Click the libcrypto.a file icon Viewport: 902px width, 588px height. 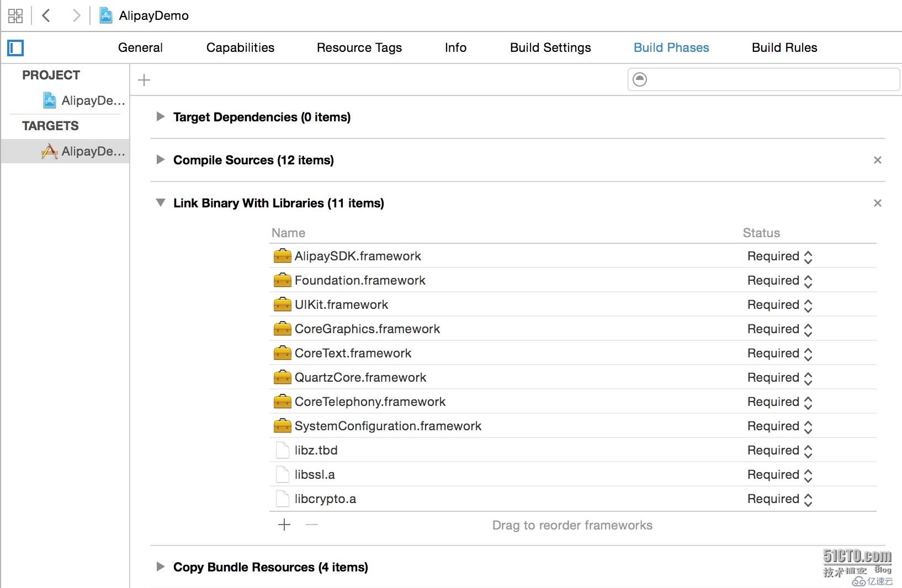[x=282, y=499]
